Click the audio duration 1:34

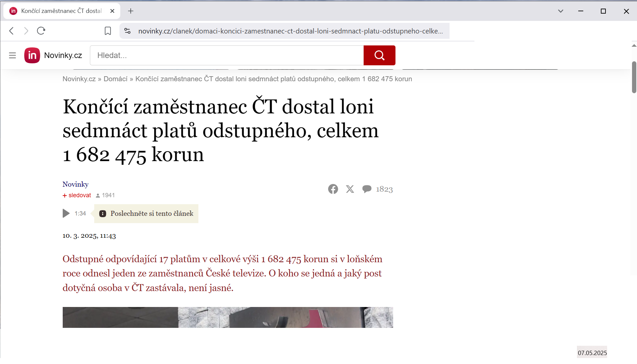pos(80,213)
